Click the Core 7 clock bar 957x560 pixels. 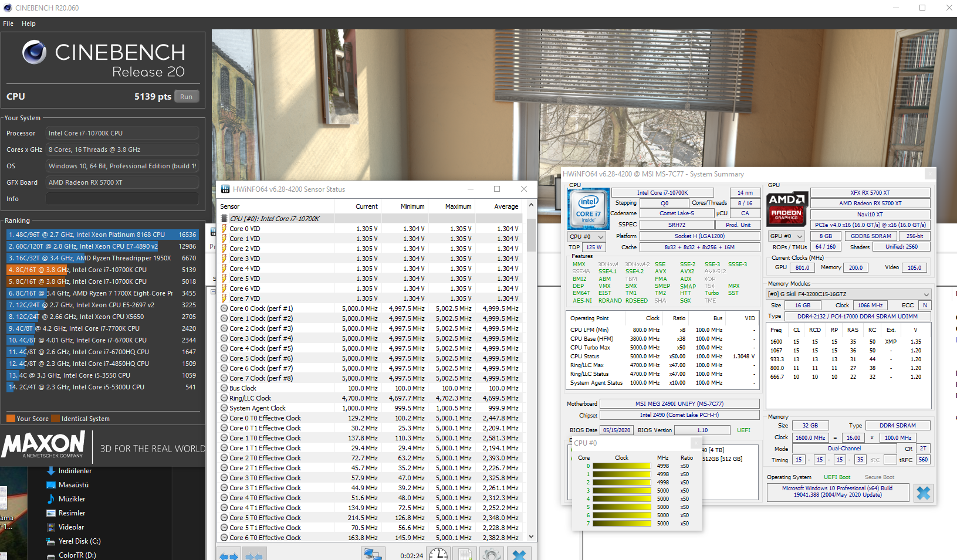pos(622,523)
